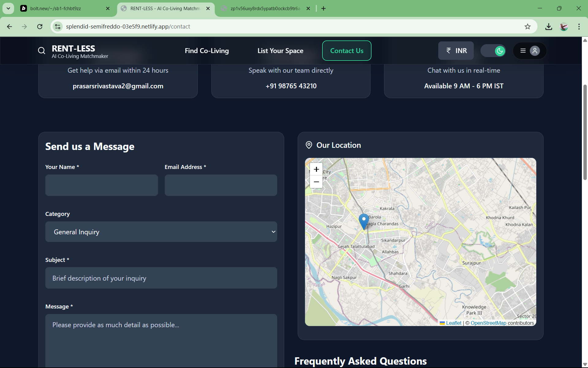View site information icon in address bar
Viewport: 588px width, 368px height.
tap(58, 27)
